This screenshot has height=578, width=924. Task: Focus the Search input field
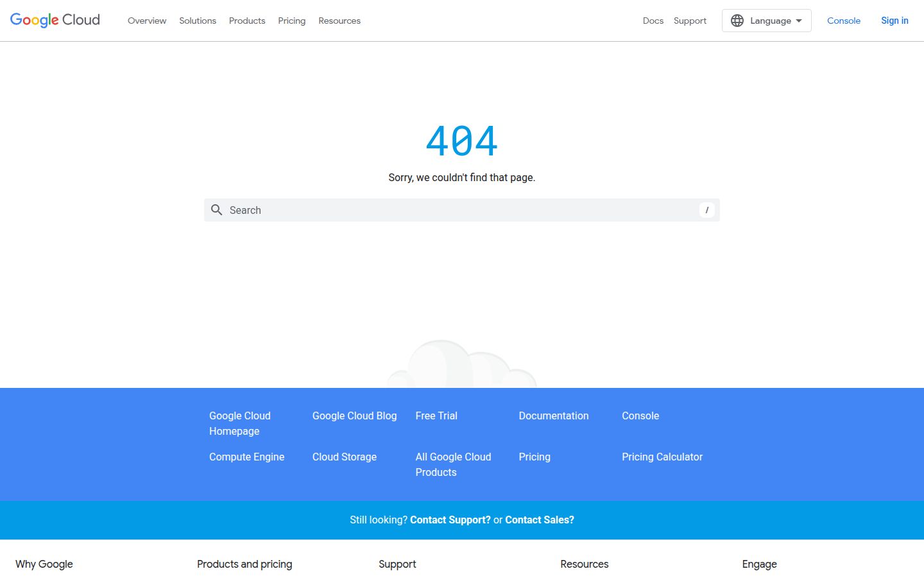pos(462,210)
